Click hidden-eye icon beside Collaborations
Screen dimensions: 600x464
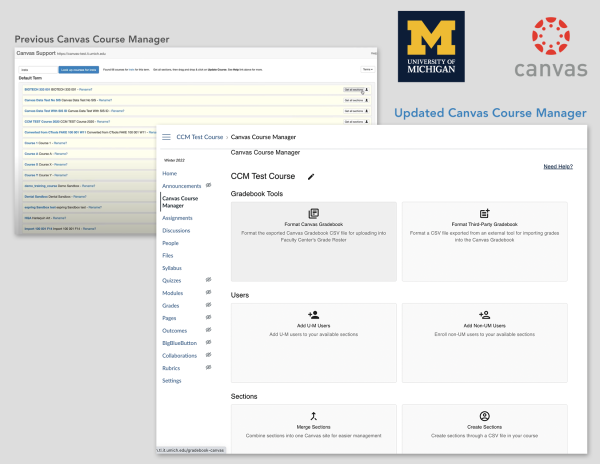[209, 355]
